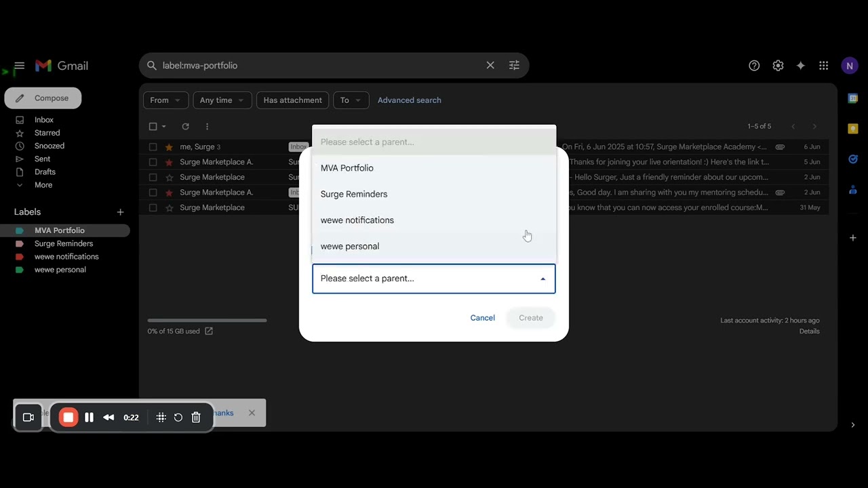This screenshot has height=488, width=868.
Task: Create new label with plus icon
Action: (120, 212)
